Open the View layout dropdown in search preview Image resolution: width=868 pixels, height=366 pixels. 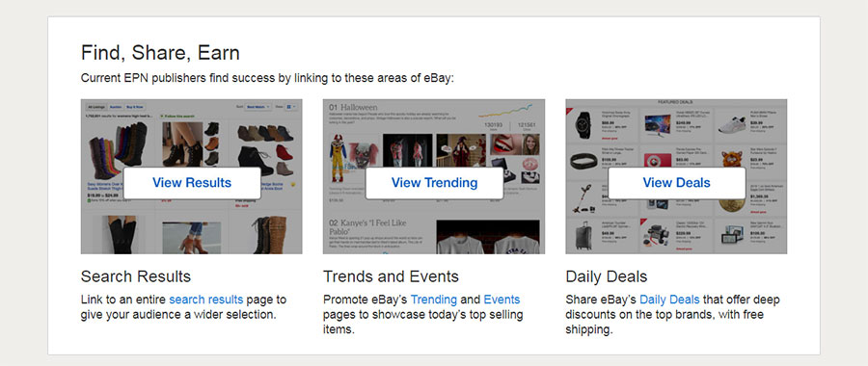coord(291,107)
